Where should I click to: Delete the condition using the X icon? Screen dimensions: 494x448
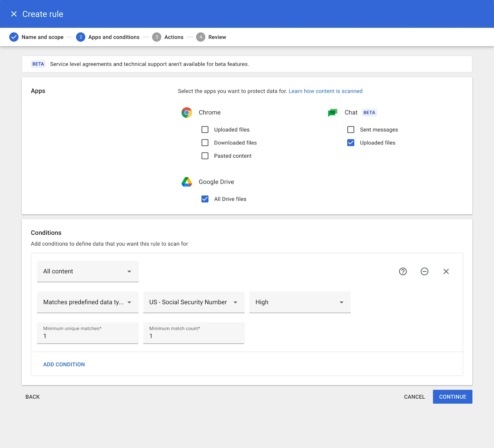[446, 272]
